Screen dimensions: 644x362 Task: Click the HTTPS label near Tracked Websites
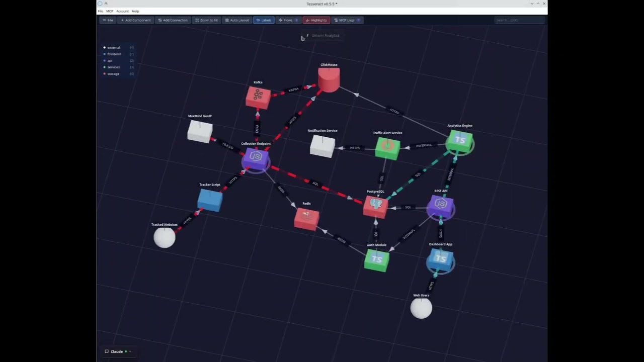187,220
